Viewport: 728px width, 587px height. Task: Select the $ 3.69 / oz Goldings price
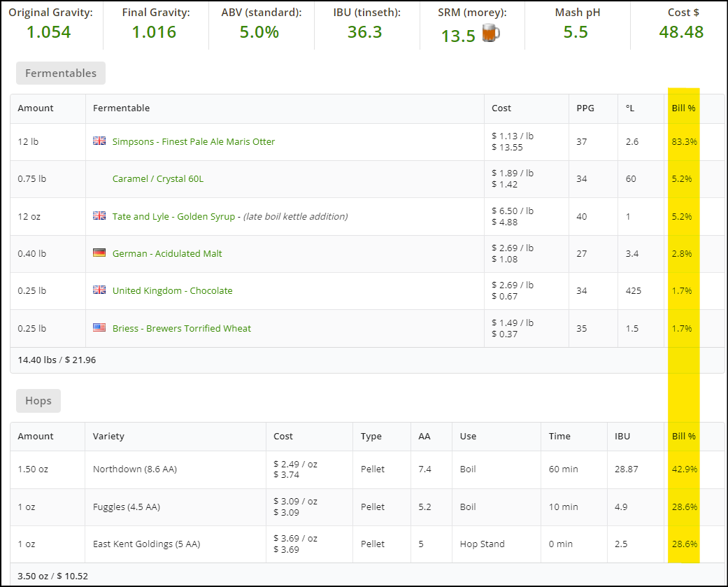tap(295, 538)
